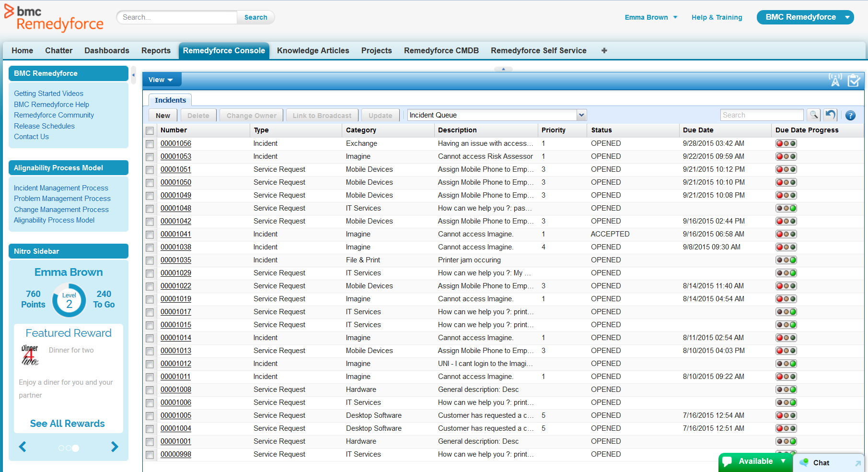Open the clipboard checklist icon
Screen dimensions: 868x472
854,80
